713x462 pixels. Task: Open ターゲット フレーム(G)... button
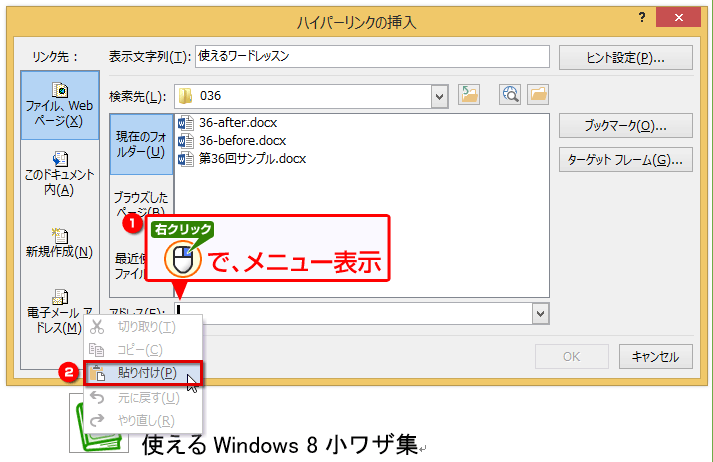click(x=626, y=160)
